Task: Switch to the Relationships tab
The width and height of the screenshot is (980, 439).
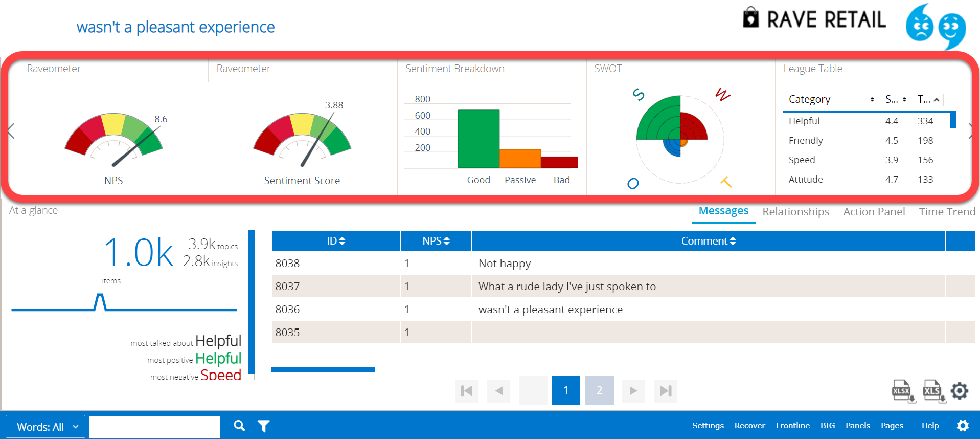Action: point(795,212)
